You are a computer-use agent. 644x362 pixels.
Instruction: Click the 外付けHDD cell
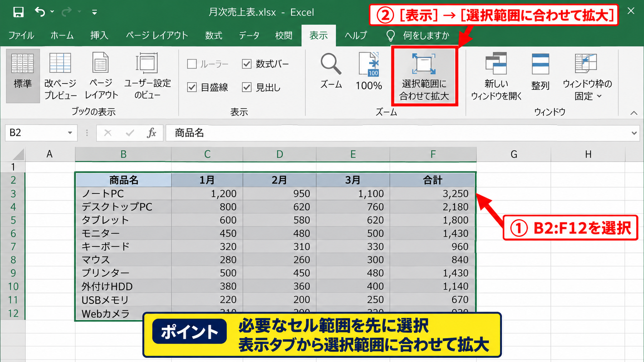tap(124, 286)
